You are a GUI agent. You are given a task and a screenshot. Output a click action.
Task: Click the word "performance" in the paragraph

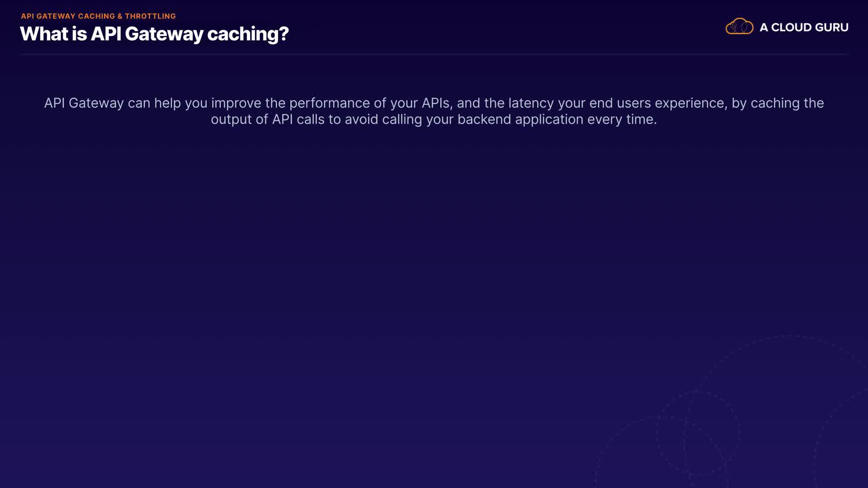click(x=330, y=103)
